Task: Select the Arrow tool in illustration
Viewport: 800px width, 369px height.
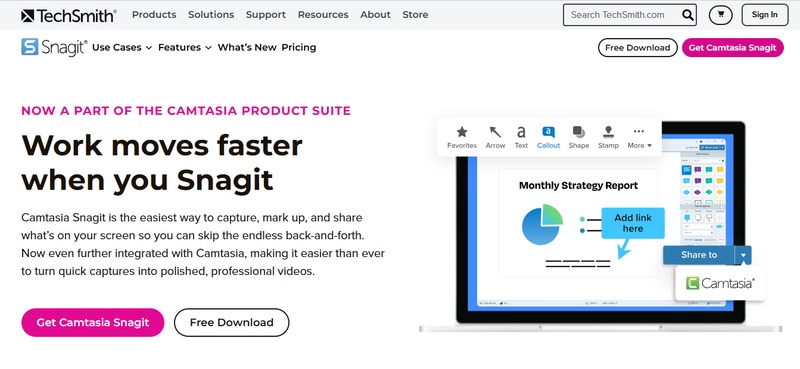Action: point(495,137)
